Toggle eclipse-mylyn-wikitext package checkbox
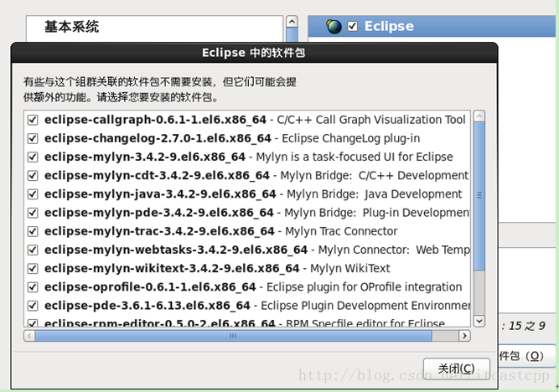 tap(33, 268)
